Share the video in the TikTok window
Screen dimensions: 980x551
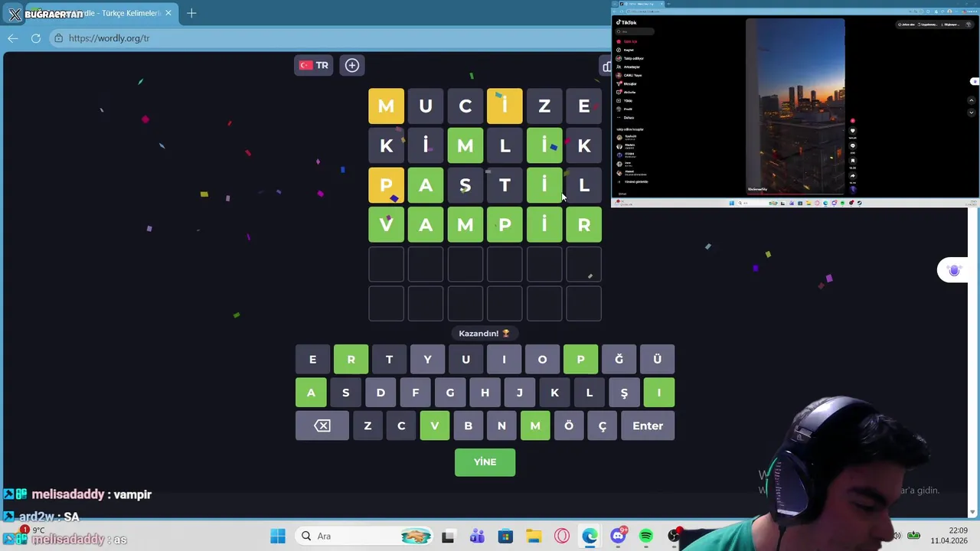853,175
